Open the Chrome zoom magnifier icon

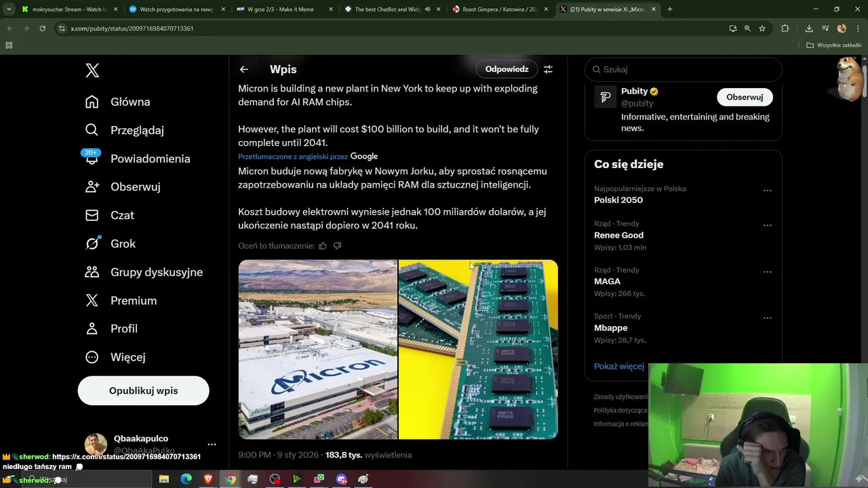point(747,28)
